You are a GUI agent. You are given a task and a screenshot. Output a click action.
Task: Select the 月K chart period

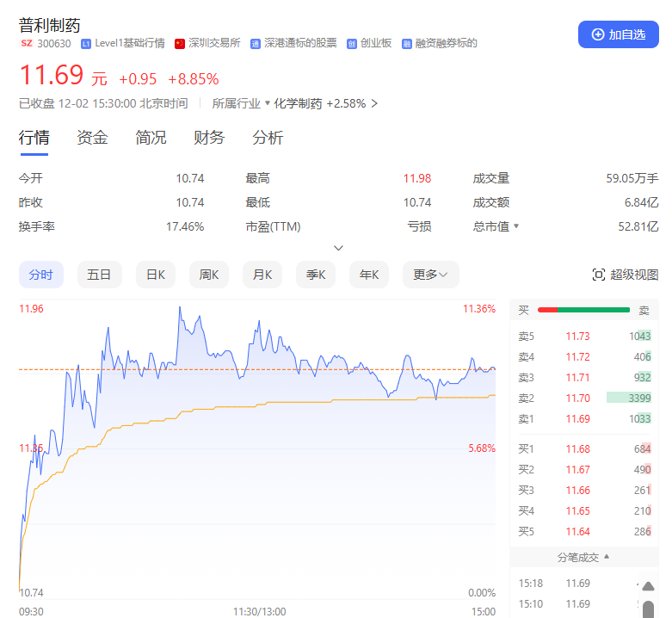pyautogui.click(x=262, y=275)
